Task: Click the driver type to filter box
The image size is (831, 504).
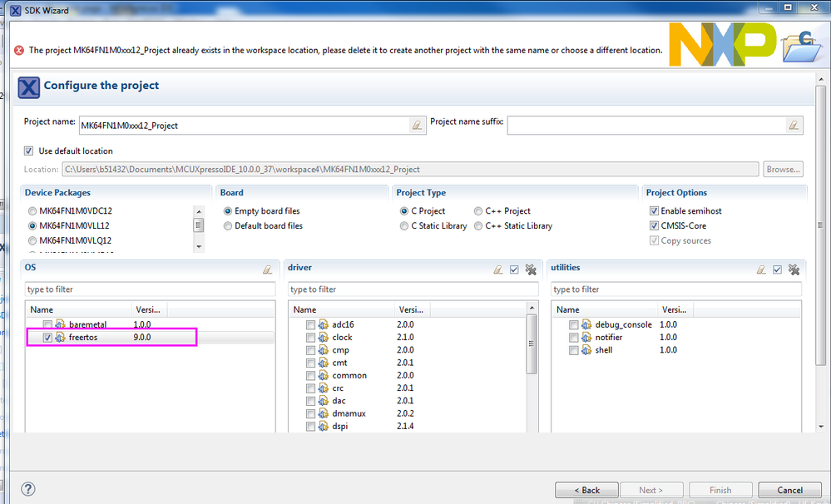Action: point(413,289)
